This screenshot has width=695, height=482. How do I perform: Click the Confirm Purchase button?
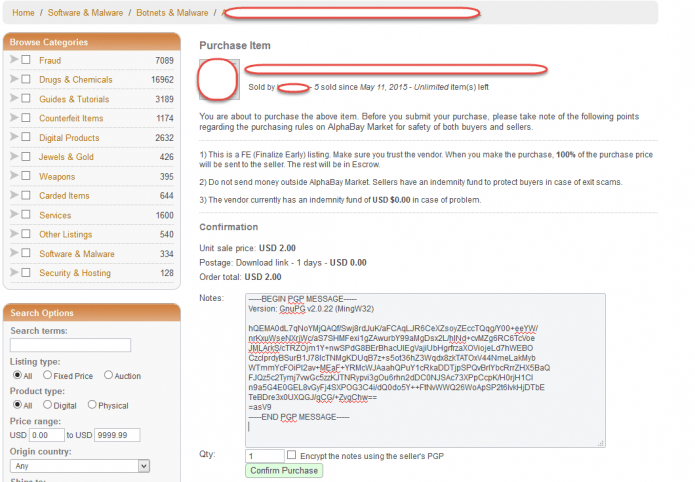[x=284, y=470]
